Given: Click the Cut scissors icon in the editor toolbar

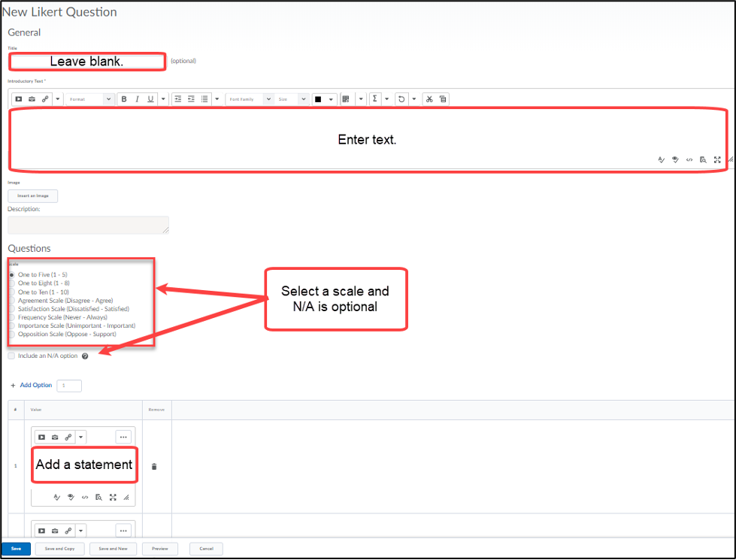Looking at the screenshot, I should pos(429,99).
